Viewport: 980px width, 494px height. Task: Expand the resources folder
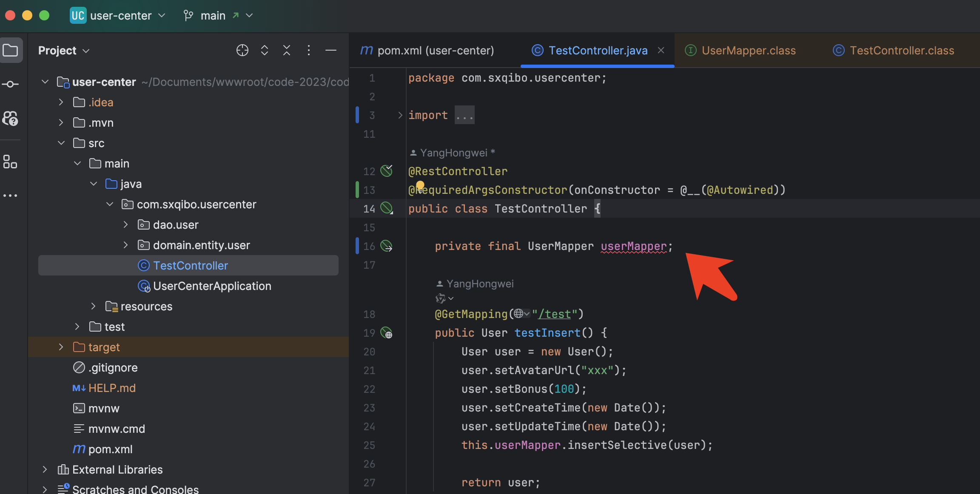[94, 306]
